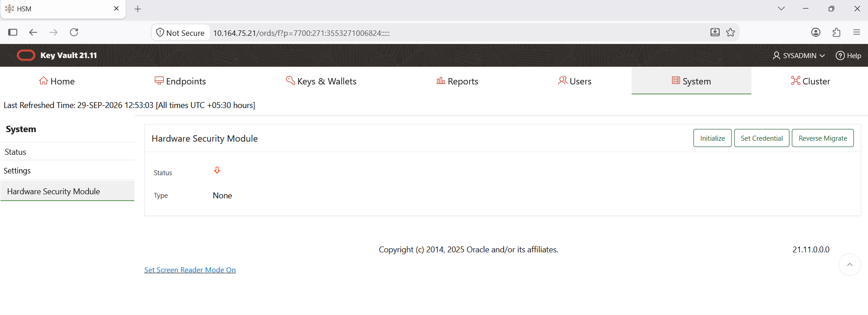
Task: Open Settings in the System sidebar
Action: (68, 171)
